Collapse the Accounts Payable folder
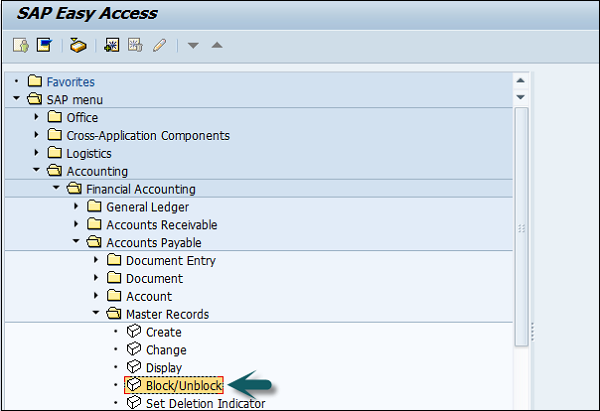 (76, 242)
